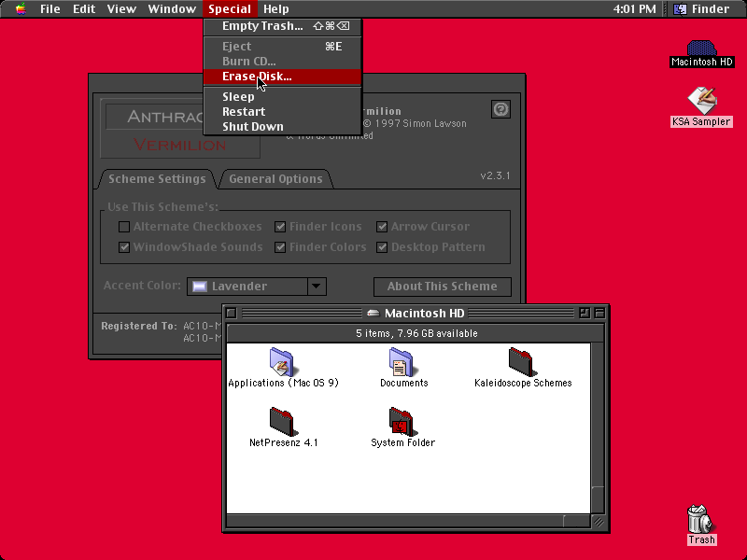Click the "Accent Color:" label
Image resolution: width=747 pixels, height=560 pixels.
coord(142,286)
